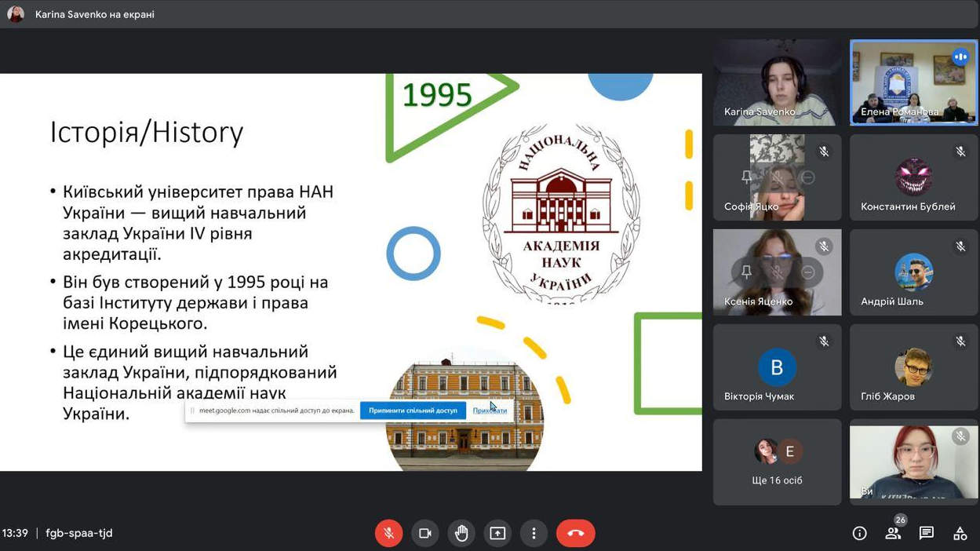Viewport: 980px width, 551px height.
Task: Open the activities icon in bottom right
Action: click(x=960, y=533)
